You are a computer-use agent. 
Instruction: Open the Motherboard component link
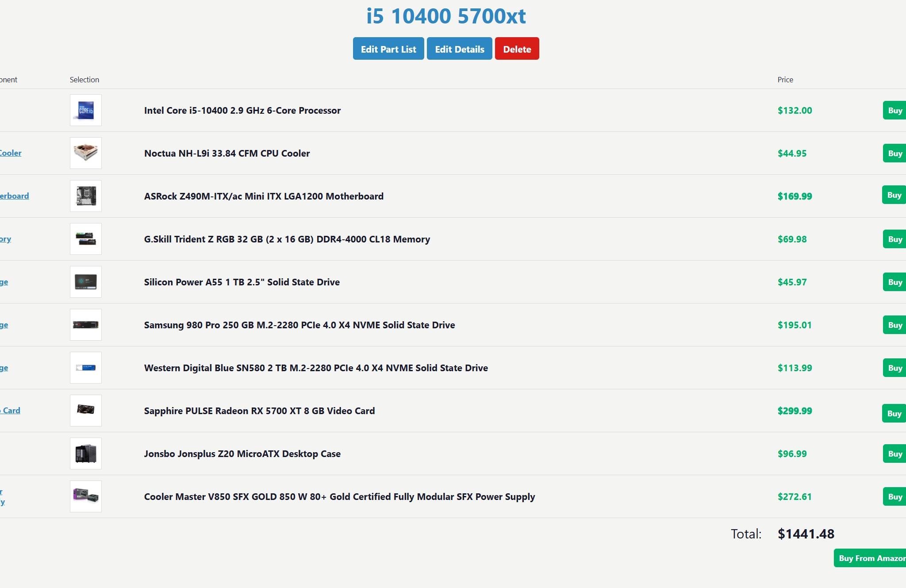tap(14, 196)
